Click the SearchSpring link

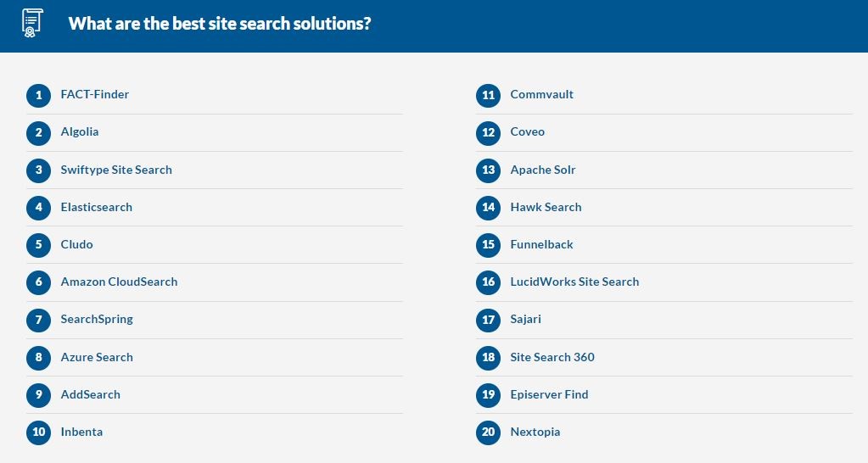click(97, 319)
